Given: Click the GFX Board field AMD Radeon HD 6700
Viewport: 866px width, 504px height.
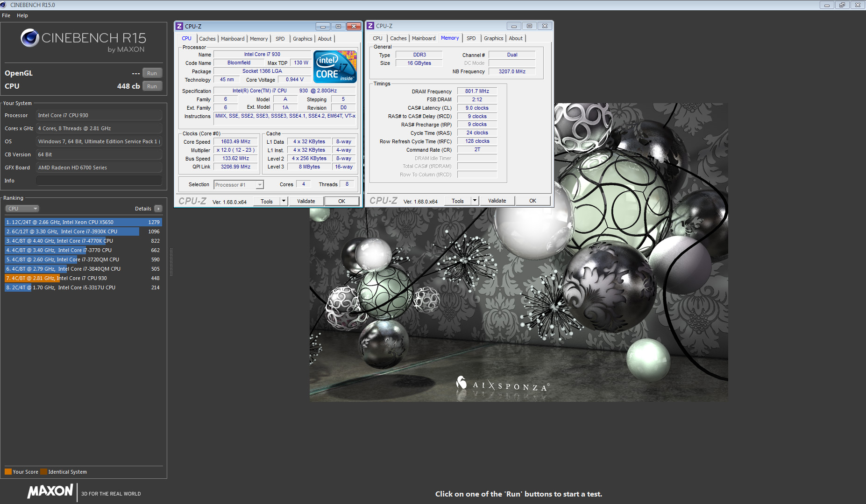Looking at the screenshot, I should pos(99,168).
